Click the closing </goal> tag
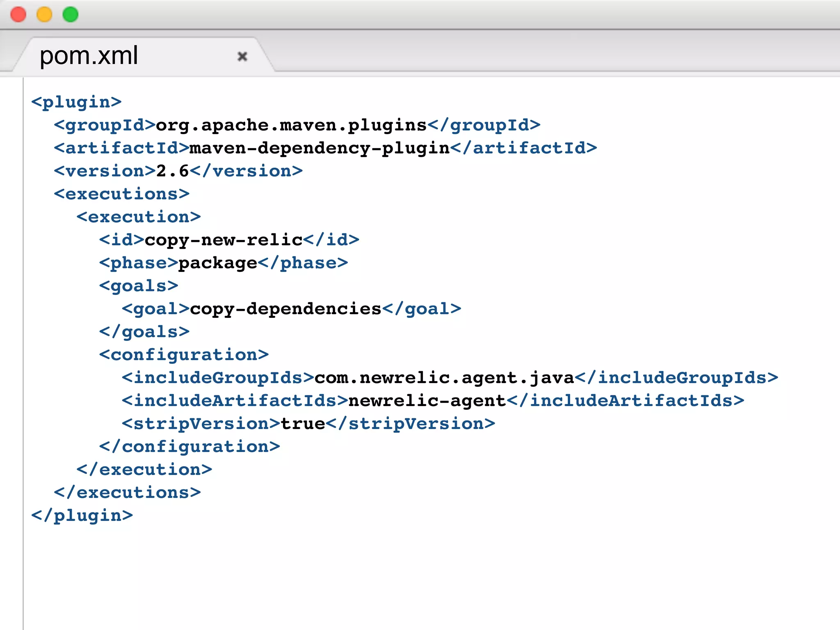The image size is (840, 630). [422, 309]
